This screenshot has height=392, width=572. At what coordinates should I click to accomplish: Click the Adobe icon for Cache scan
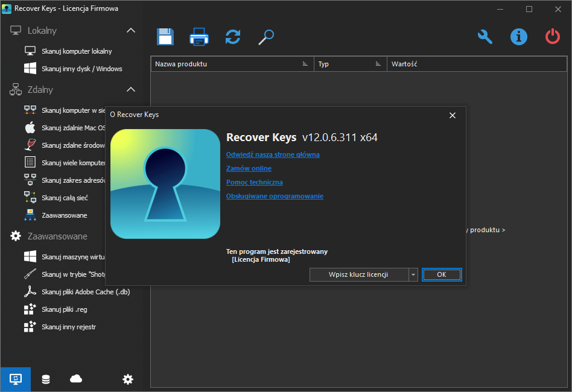[x=30, y=291]
